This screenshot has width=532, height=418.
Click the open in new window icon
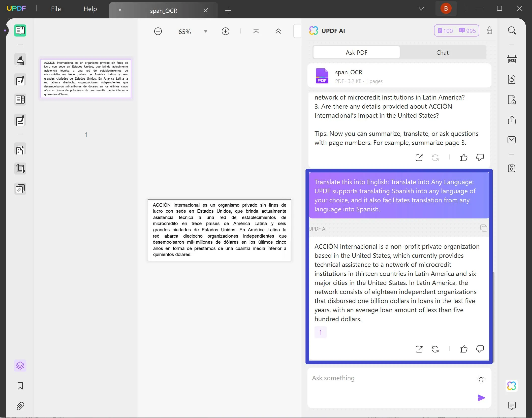(418, 349)
